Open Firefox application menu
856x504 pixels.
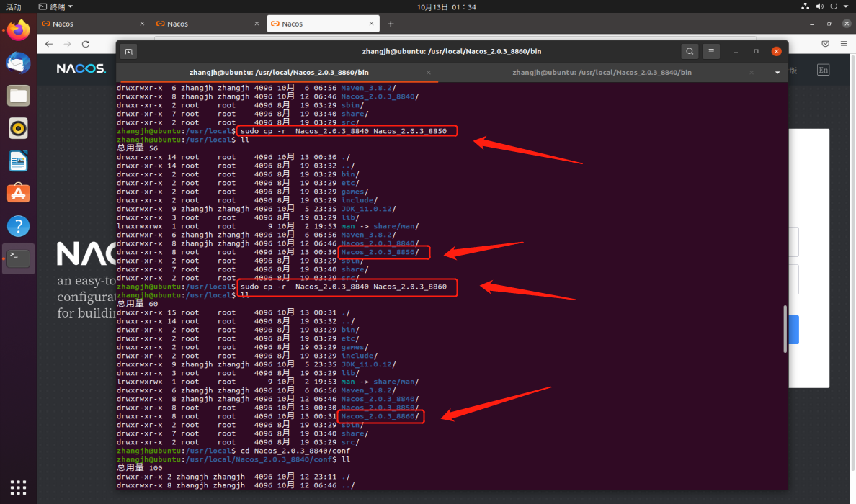point(844,44)
